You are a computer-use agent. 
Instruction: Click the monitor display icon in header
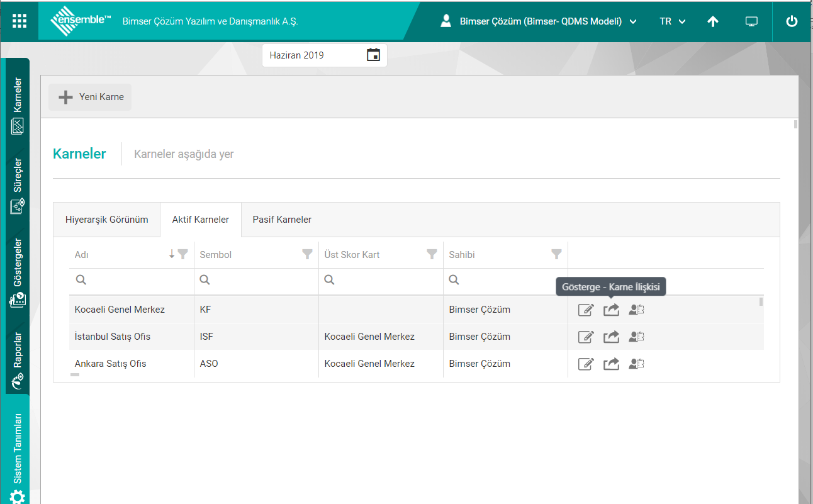751,21
